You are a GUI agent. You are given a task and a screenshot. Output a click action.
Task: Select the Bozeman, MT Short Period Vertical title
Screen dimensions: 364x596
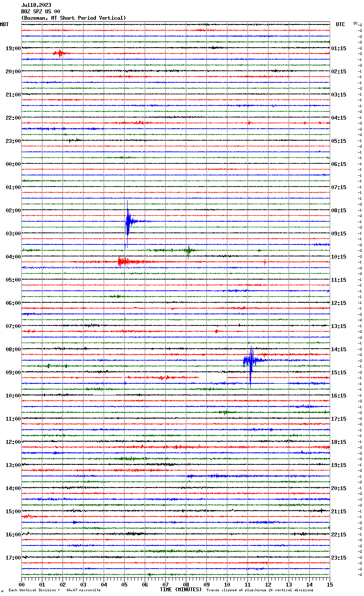point(74,18)
